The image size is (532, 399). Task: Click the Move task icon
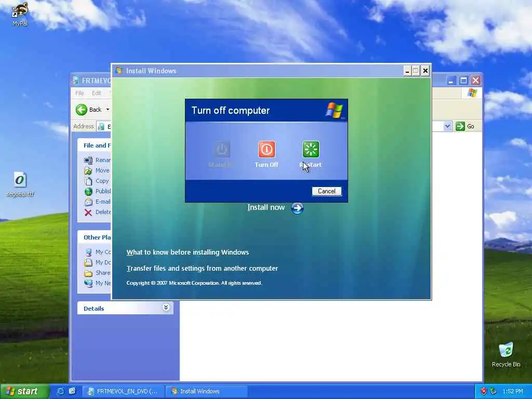coord(88,170)
